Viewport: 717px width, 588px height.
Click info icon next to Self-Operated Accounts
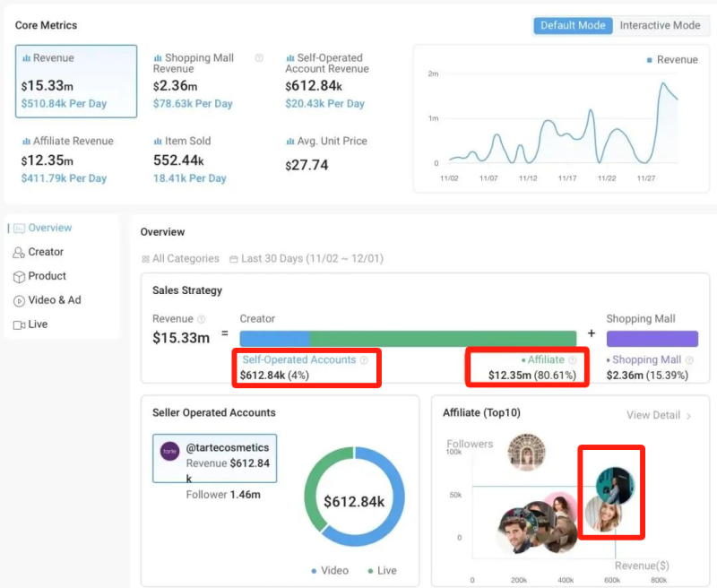pos(364,360)
